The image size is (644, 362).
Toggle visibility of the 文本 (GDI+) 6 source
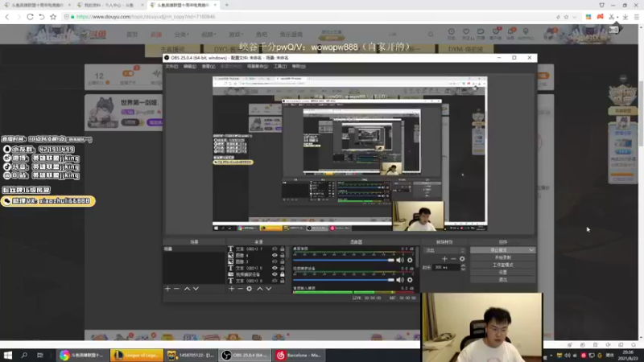pos(275,281)
